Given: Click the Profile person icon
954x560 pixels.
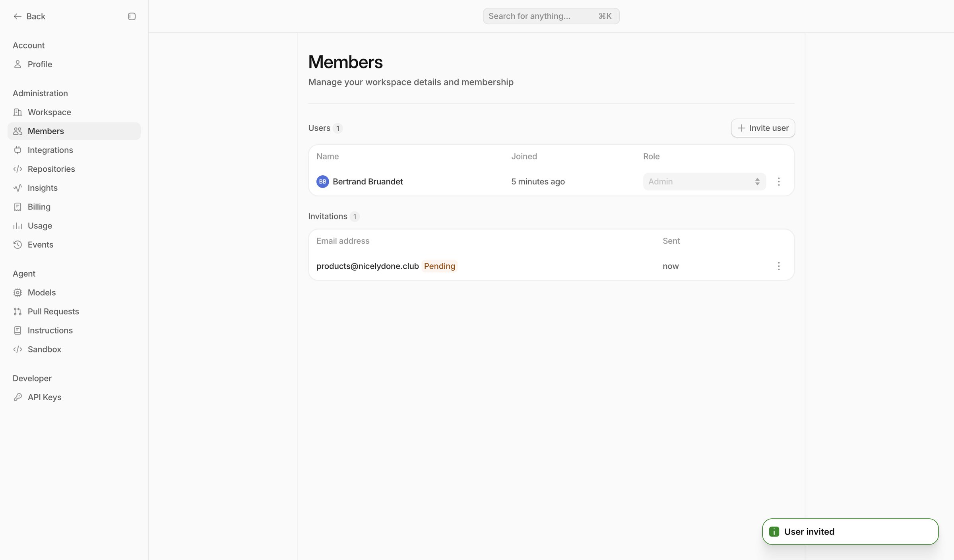Looking at the screenshot, I should click(17, 64).
